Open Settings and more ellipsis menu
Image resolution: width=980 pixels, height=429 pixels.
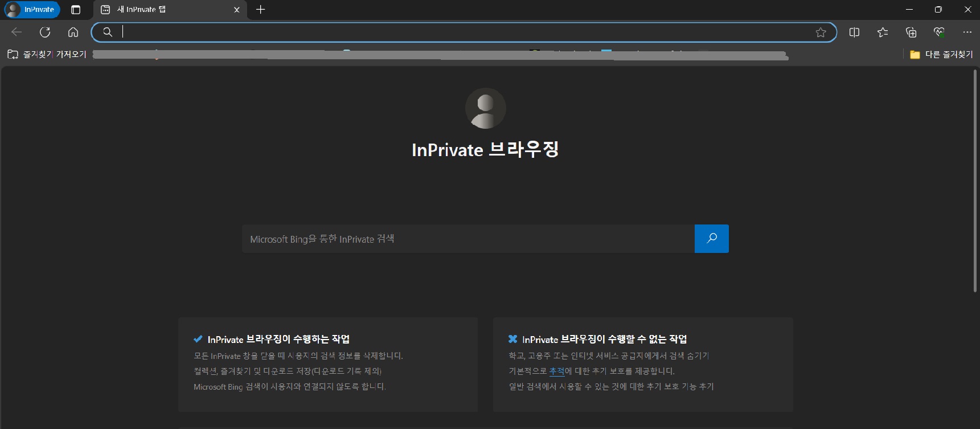click(x=967, y=32)
